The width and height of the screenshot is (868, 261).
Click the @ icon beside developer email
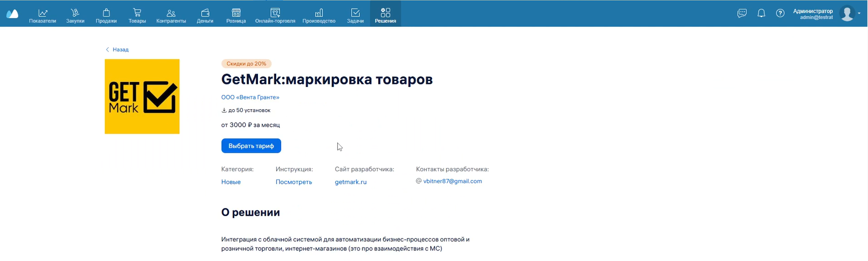[x=419, y=181]
